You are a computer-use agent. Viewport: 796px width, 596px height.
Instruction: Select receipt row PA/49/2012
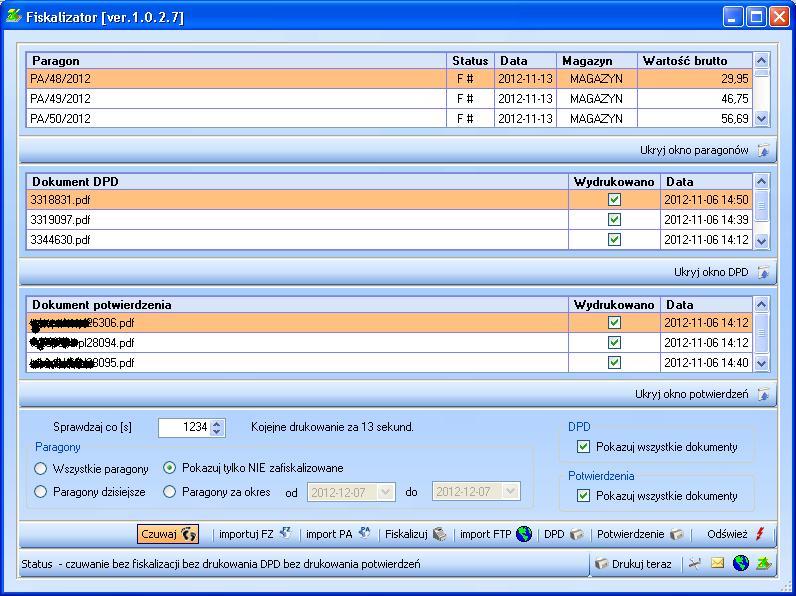coord(236,99)
